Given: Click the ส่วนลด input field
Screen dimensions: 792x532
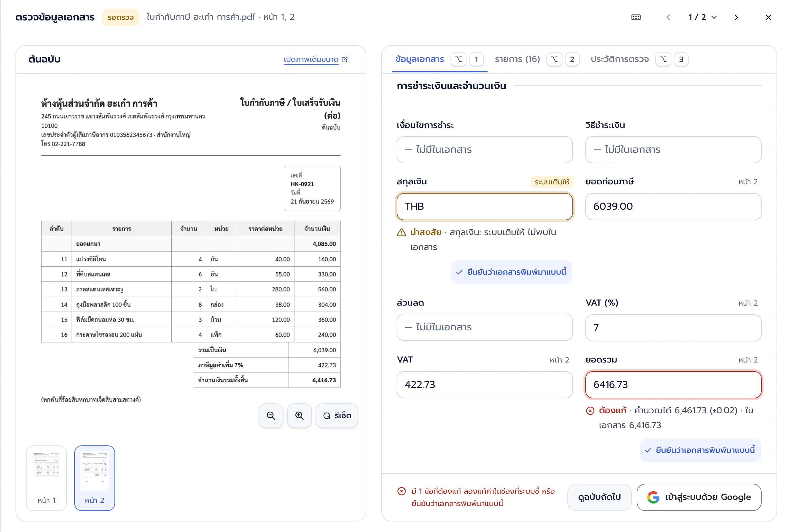Looking at the screenshot, I should [484, 328].
